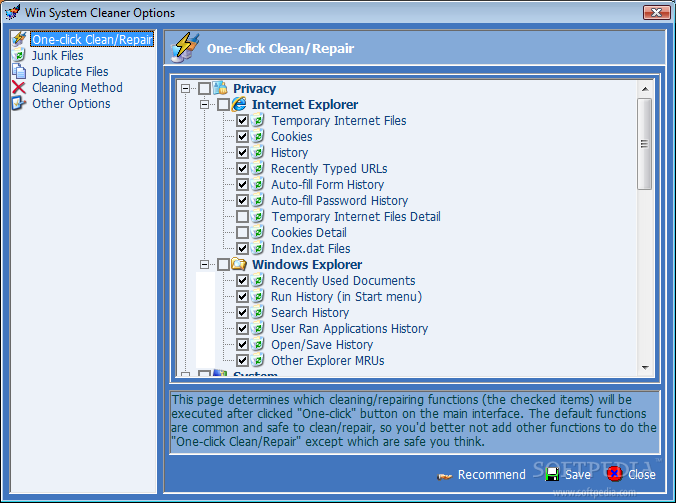676x503 pixels.
Task: Click the red Close circle icon
Action: click(614, 474)
